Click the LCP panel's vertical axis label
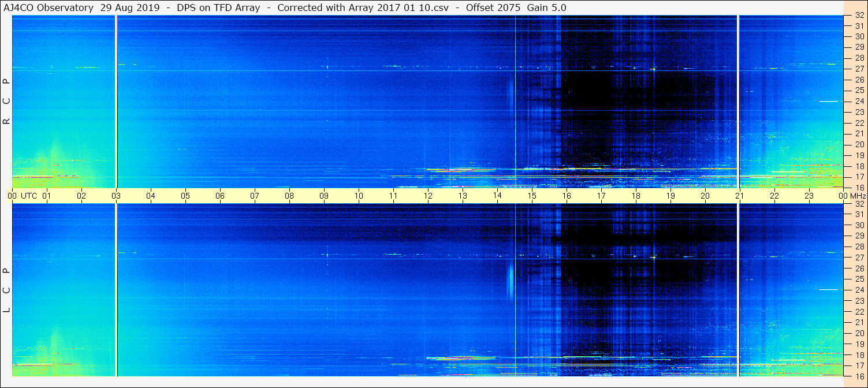Screen dimensions: 868x388 (x=6, y=290)
